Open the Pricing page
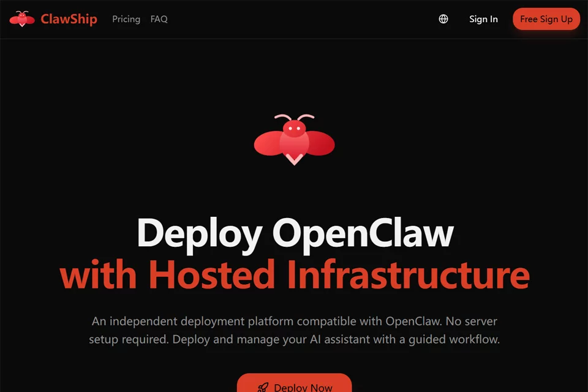Image resolution: width=588 pixels, height=392 pixels. [x=126, y=19]
